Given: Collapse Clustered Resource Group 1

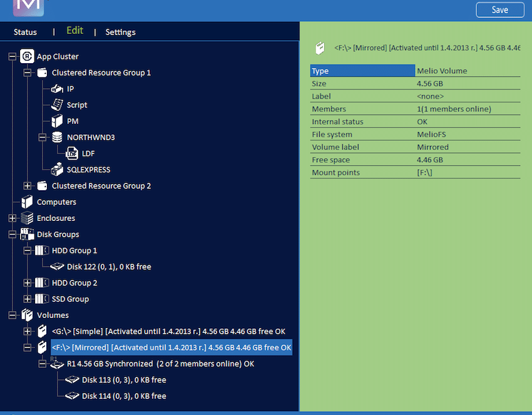Looking at the screenshot, I should click(27, 73).
